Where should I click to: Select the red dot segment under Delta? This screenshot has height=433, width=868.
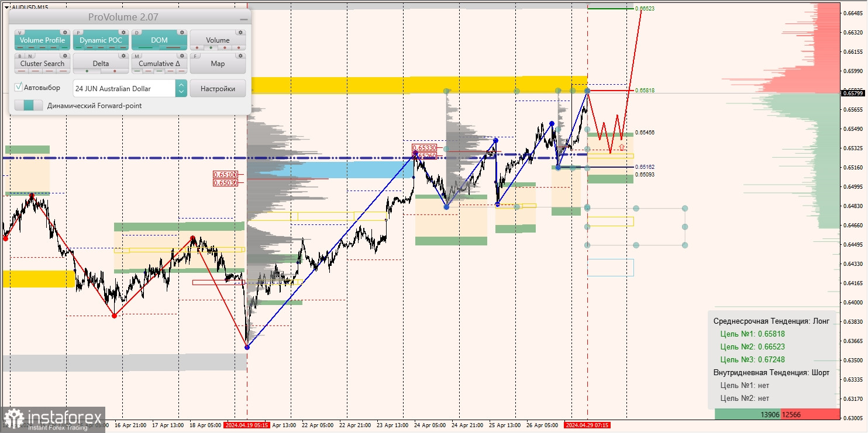115,71
